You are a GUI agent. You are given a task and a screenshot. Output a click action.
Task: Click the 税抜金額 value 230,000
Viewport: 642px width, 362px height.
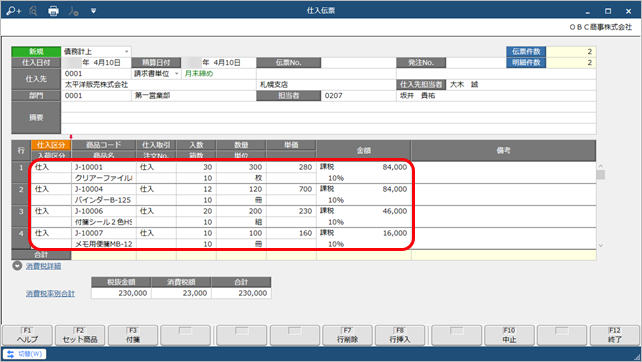point(121,293)
